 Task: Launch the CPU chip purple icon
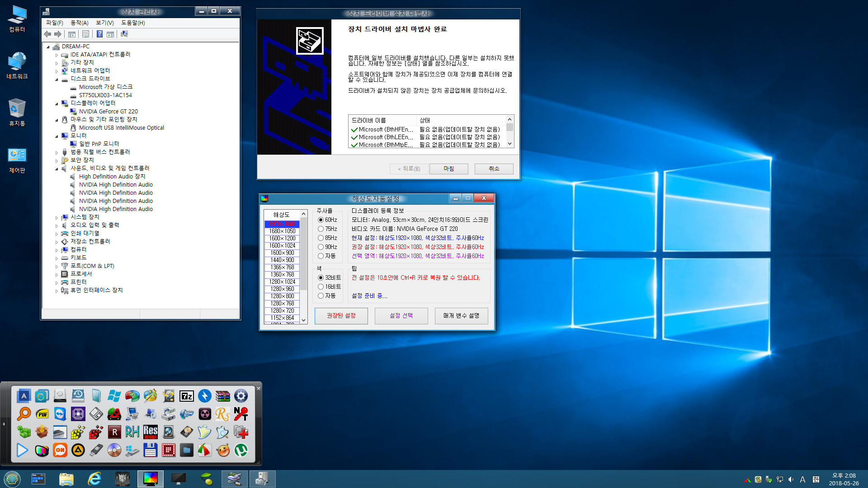[x=78, y=414]
